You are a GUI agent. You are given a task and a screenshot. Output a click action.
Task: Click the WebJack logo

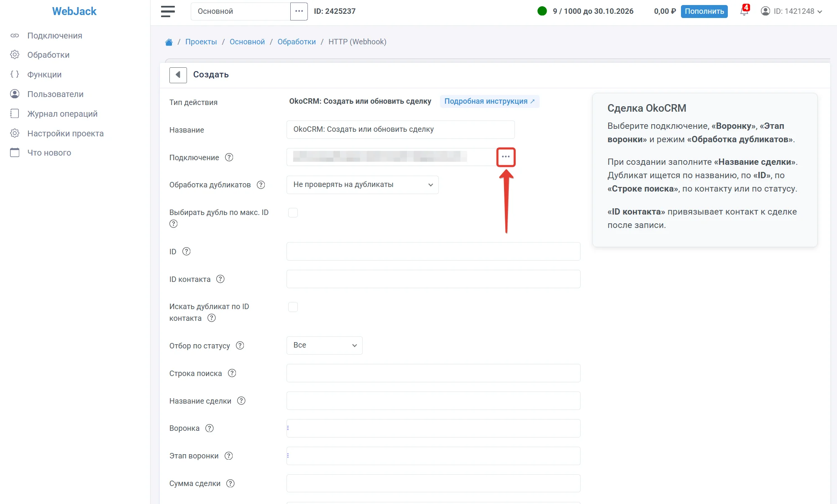tap(74, 11)
